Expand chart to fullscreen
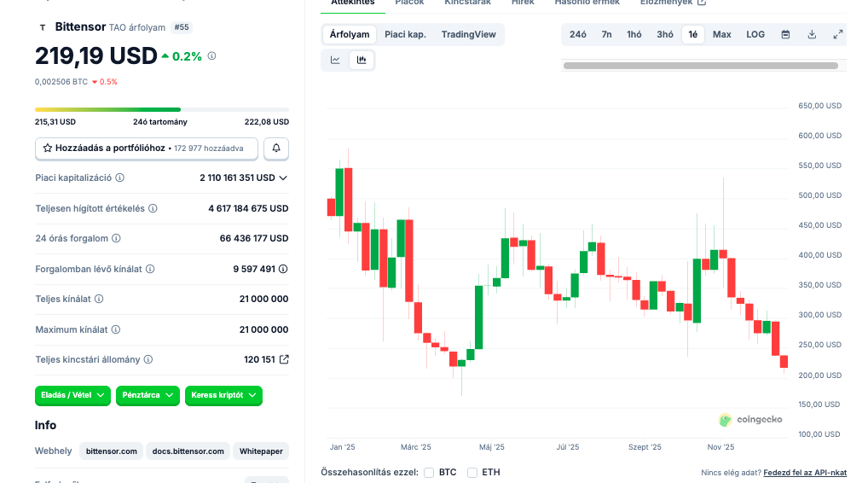Screen dimensions: 868x483 point(837,35)
